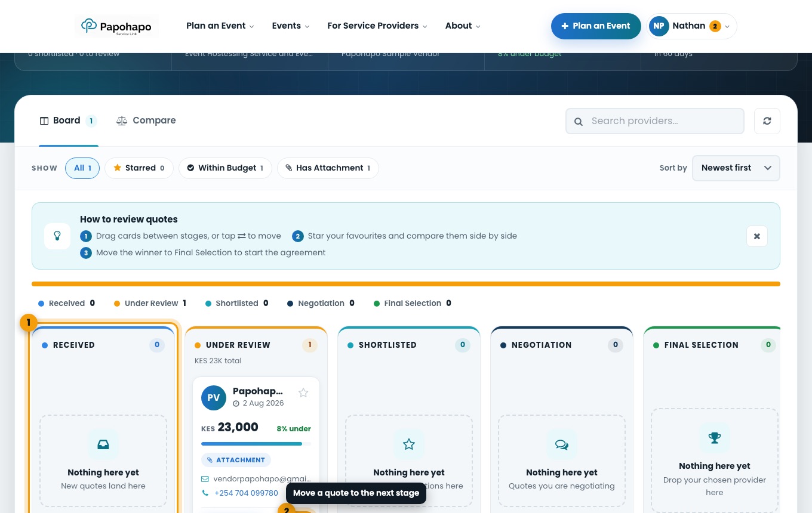Screen dimensions: 812x513
Task: Toggle the Has Attachment filter
Action: pos(328,168)
